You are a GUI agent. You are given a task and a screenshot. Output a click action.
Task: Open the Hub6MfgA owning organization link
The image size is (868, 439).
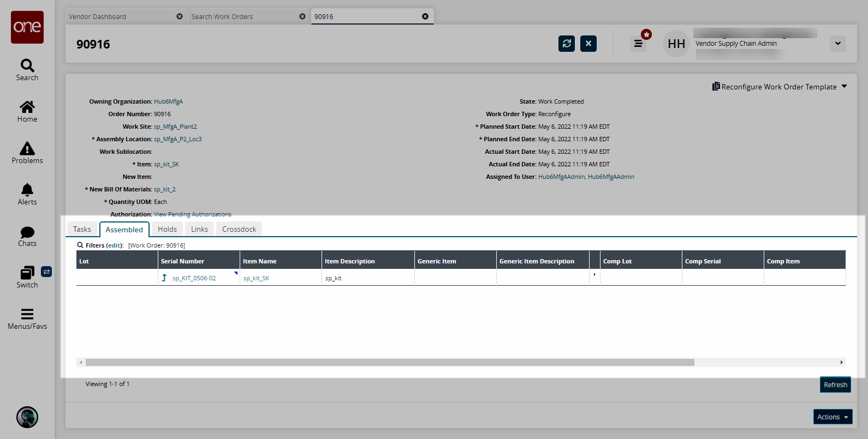coord(168,101)
